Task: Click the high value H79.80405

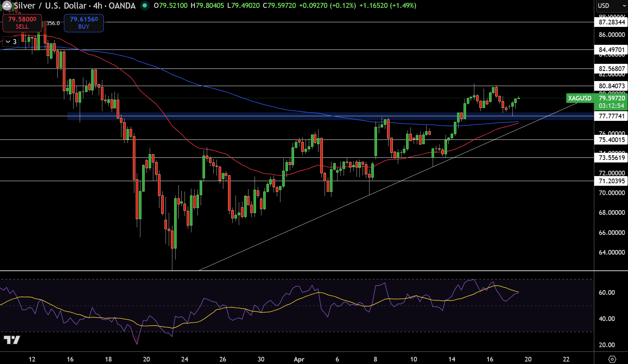Action: click(208, 6)
